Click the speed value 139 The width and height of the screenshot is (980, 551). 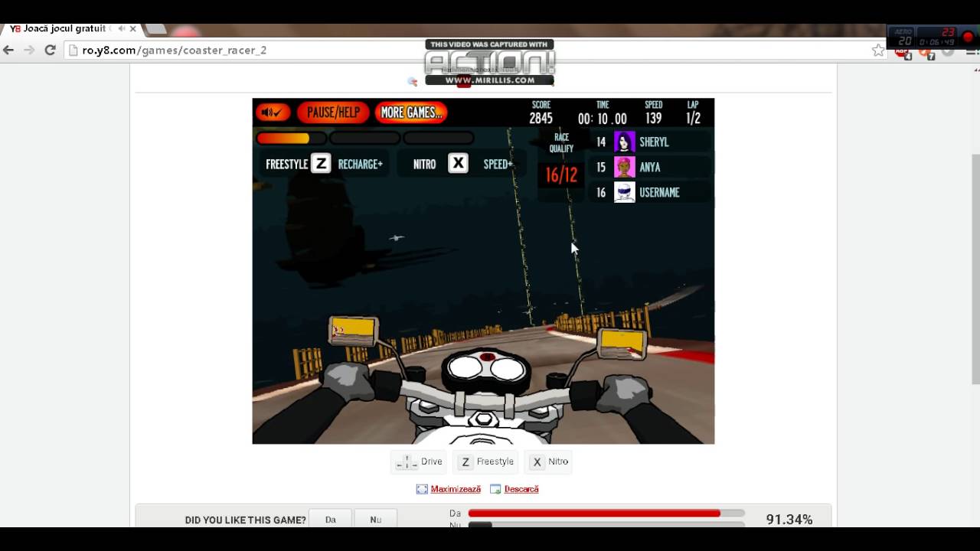click(x=653, y=119)
